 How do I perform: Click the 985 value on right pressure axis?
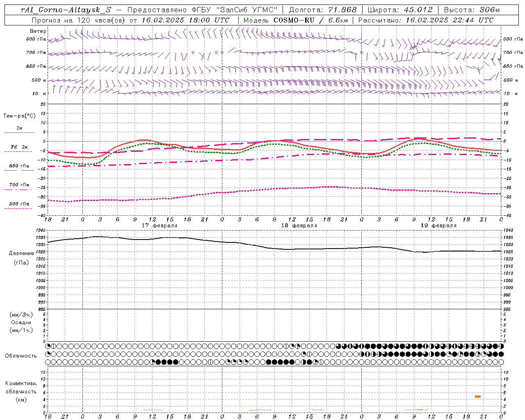pyautogui.click(x=507, y=309)
